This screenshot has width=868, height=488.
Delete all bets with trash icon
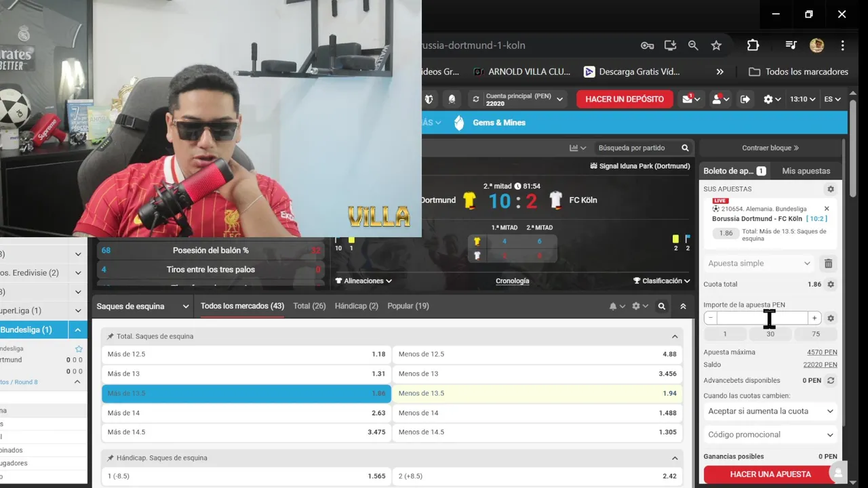[x=828, y=264]
